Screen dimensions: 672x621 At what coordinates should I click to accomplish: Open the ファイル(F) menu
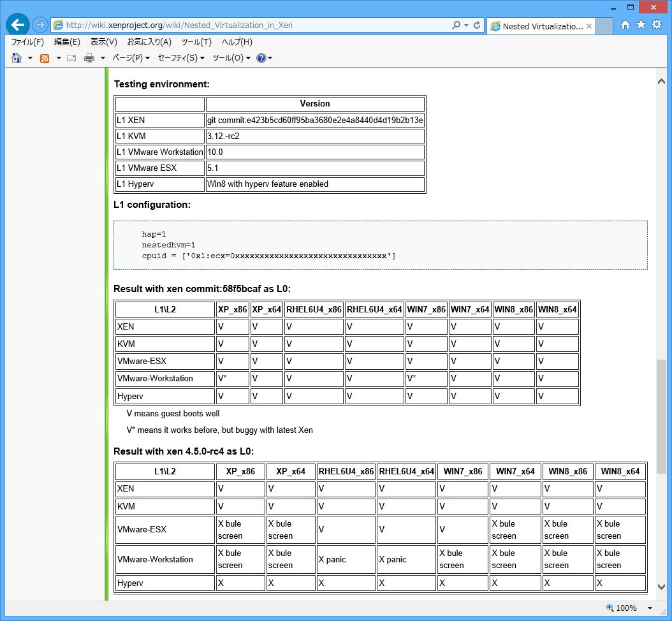click(x=27, y=42)
